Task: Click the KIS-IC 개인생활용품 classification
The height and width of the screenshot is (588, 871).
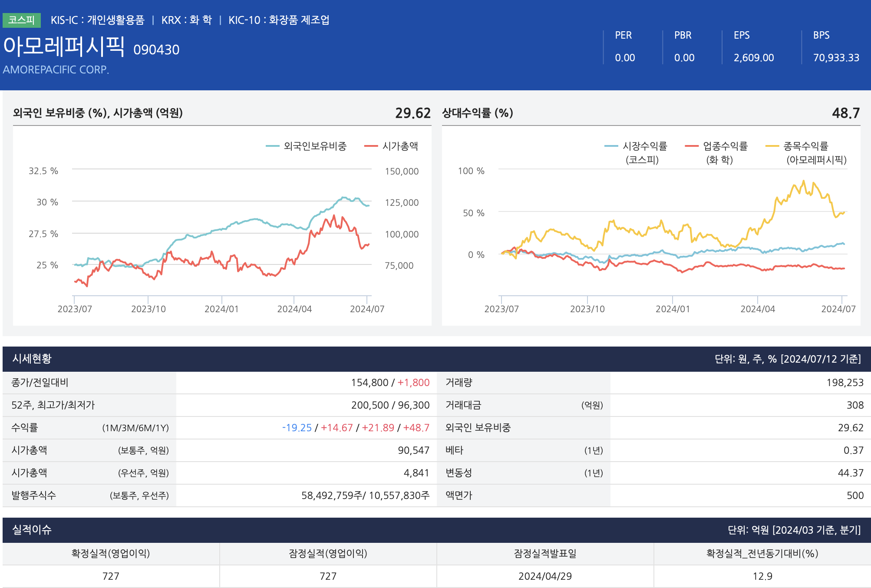Action: pyautogui.click(x=97, y=20)
